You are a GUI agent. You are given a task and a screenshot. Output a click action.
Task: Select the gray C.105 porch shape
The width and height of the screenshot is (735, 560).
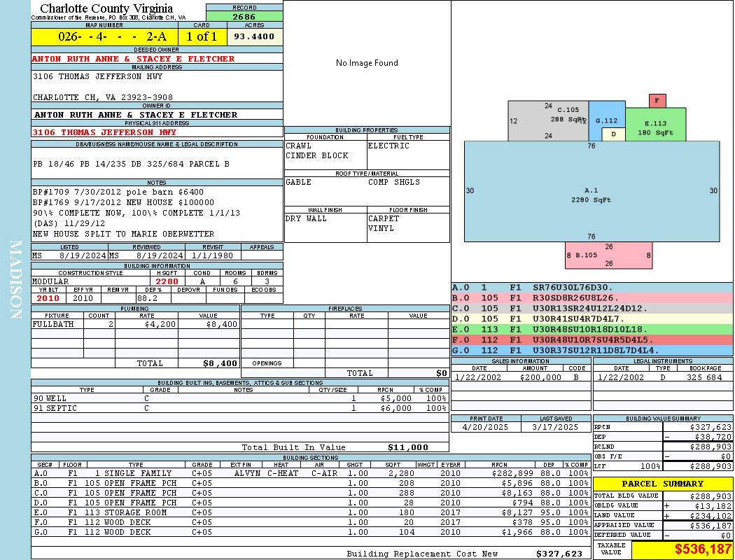[x=548, y=120]
